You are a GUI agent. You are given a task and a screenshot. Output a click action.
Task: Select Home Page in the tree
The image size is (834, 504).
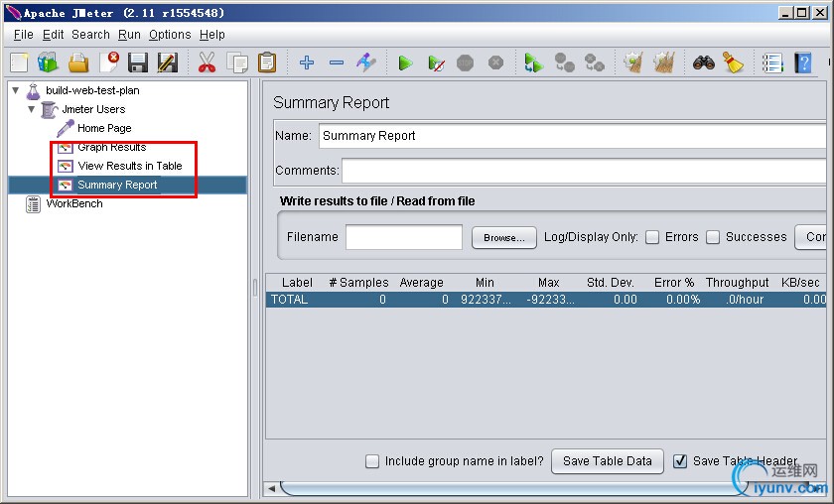pos(104,128)
